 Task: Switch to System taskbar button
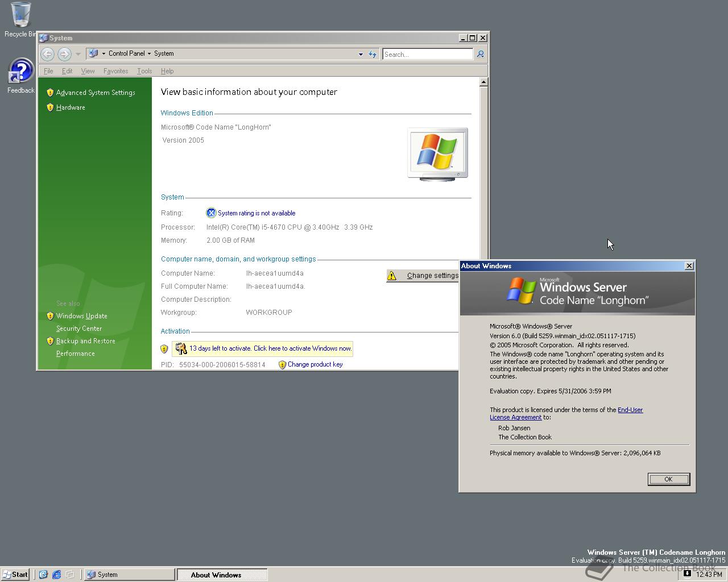click(129, 575)
